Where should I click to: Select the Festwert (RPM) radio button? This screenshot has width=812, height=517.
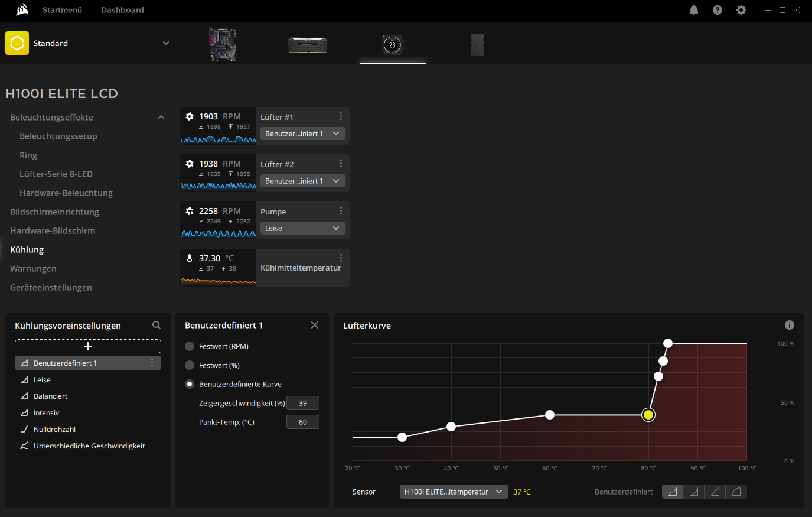click(x=190, y=346)
